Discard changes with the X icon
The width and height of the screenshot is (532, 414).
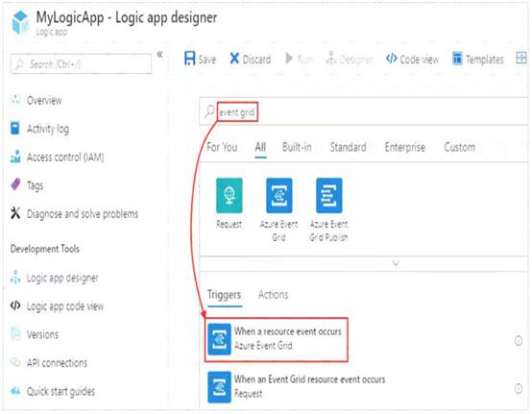(234, 59)
